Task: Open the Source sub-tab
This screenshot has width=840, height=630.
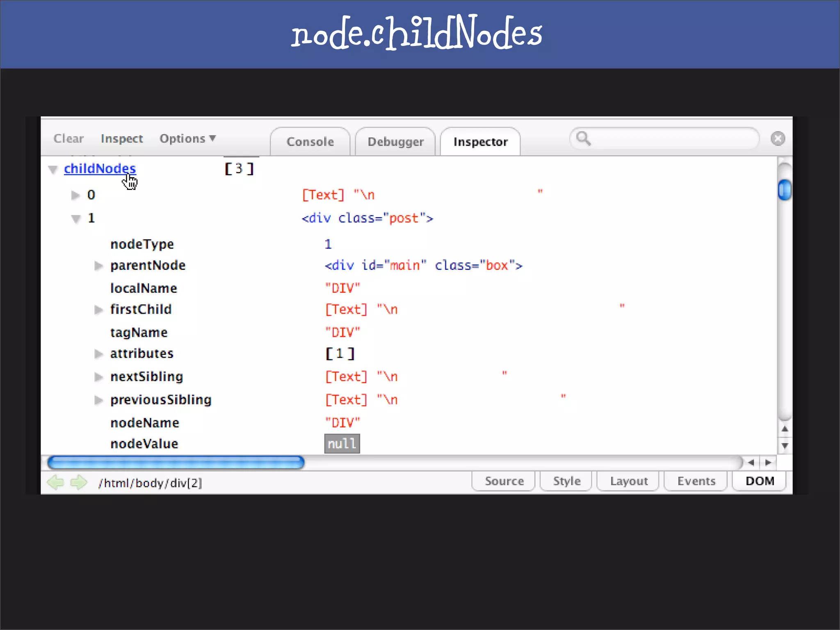Action: tap(504, 481)
